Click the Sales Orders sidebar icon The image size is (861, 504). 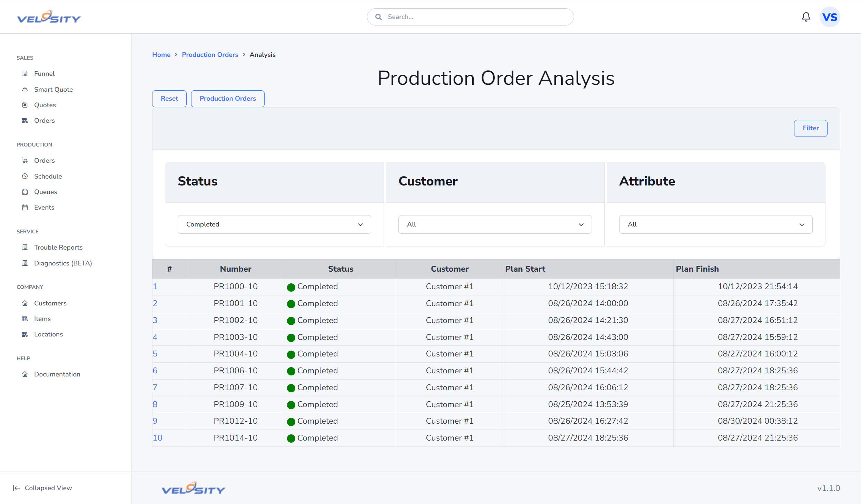[25, 120]
